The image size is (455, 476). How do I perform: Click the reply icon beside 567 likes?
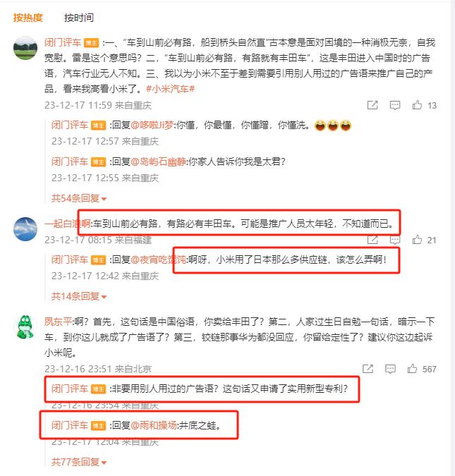point(390,369)
